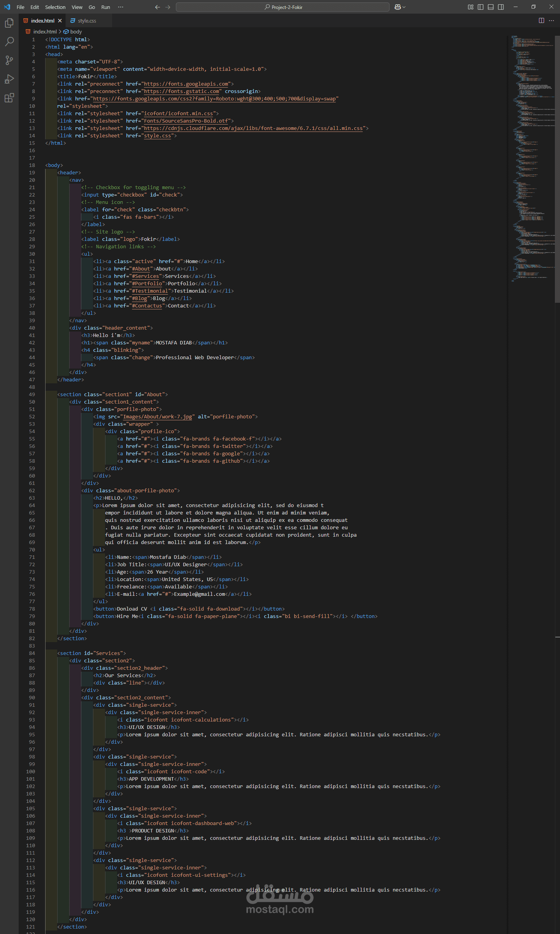Click the Split Editor Right icon

click(541, 21)
